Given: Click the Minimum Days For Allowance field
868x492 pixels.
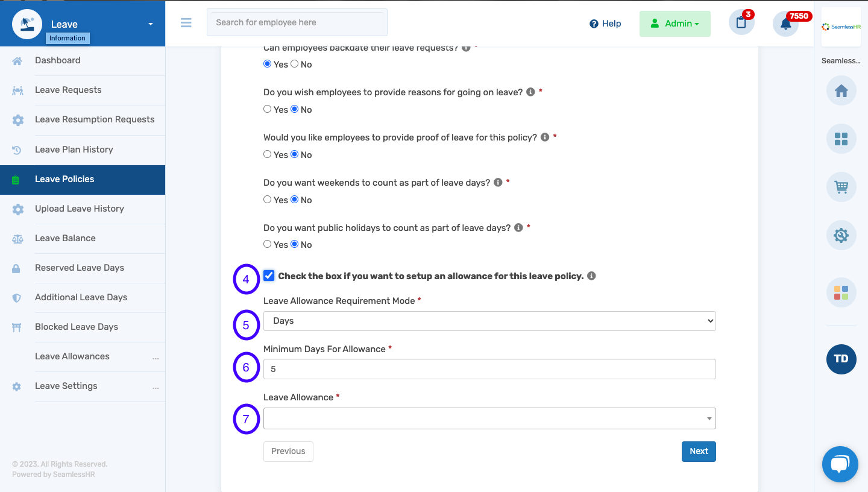Looking at the screenshot, I should (x=489, y=369).
